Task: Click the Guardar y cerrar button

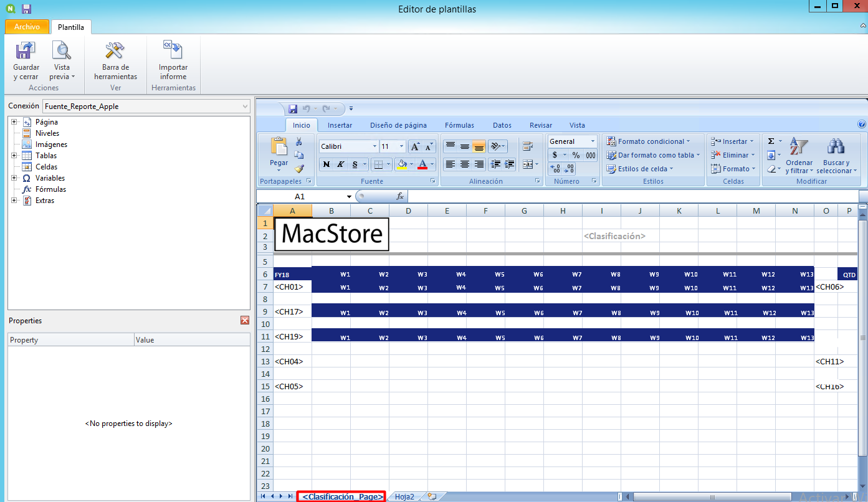Action: pos(26,61)
